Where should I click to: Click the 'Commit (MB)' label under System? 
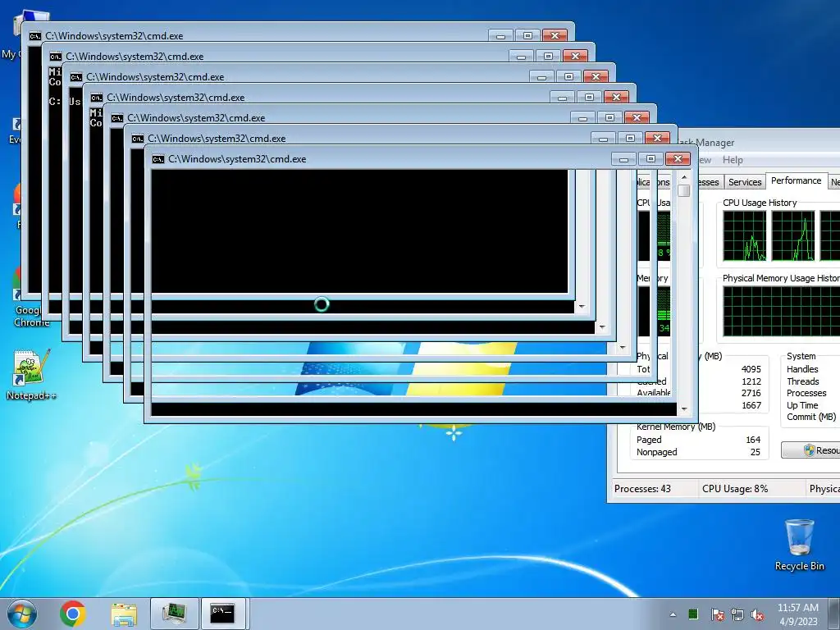[x=811, y=417]
